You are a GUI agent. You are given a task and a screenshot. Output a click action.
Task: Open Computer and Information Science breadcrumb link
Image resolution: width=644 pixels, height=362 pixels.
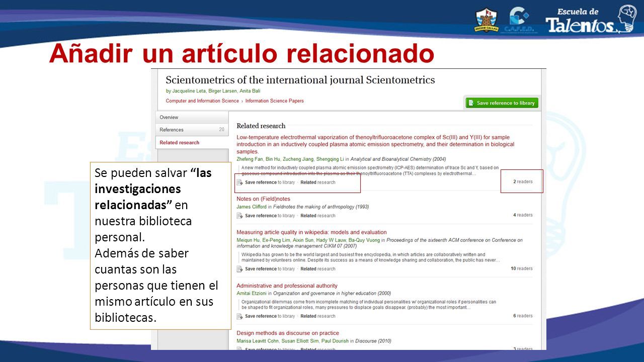(202, 101)
